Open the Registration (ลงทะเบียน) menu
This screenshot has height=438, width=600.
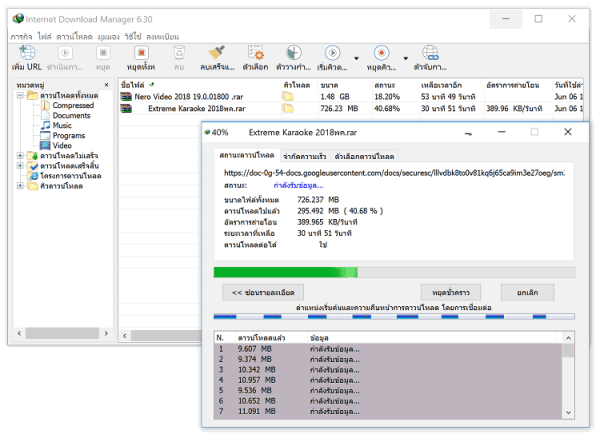point(163,37)
